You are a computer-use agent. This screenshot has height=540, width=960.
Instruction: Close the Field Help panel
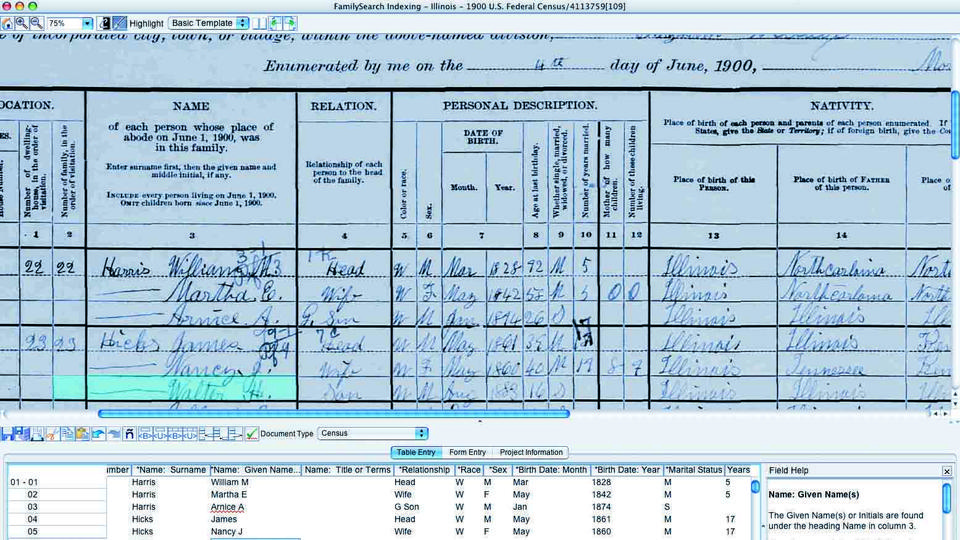point(947,470)
